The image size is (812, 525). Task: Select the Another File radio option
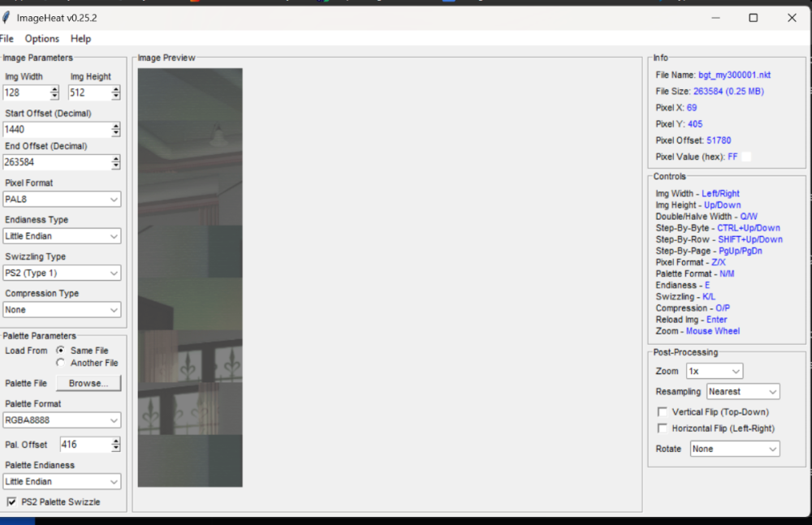pyautogui.click(x=61, y=363)
